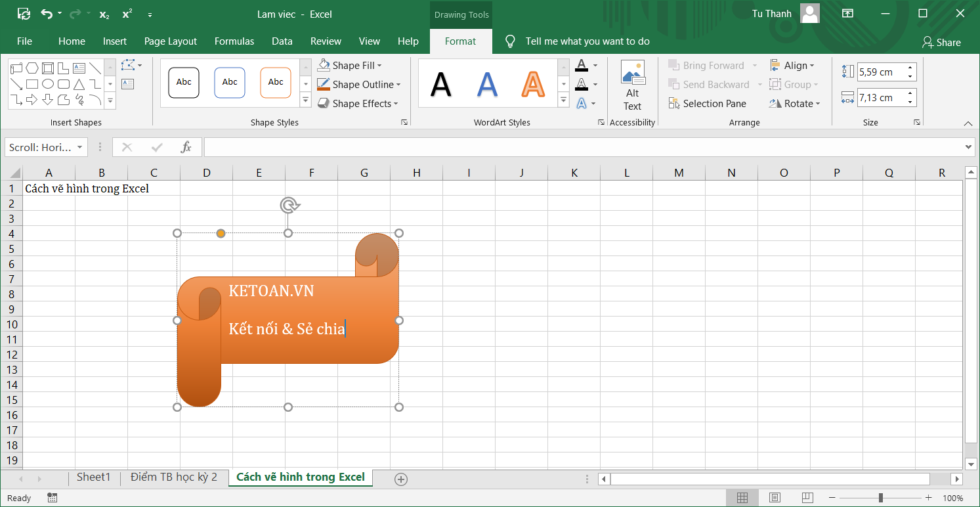Click the Share button

(x=941, y=42)
